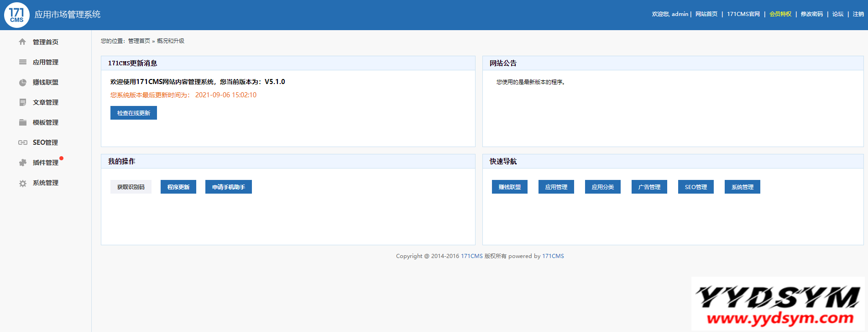Viewport: 868px width, 332px height.
Task: Open 系统管理 in the sidebar
Action: (x=45, y=183)
